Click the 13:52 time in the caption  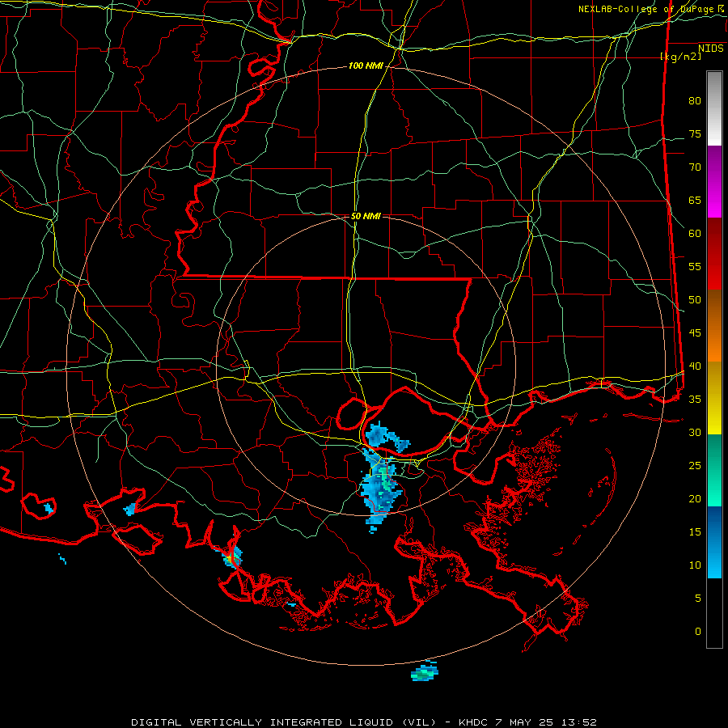[579, 722]
